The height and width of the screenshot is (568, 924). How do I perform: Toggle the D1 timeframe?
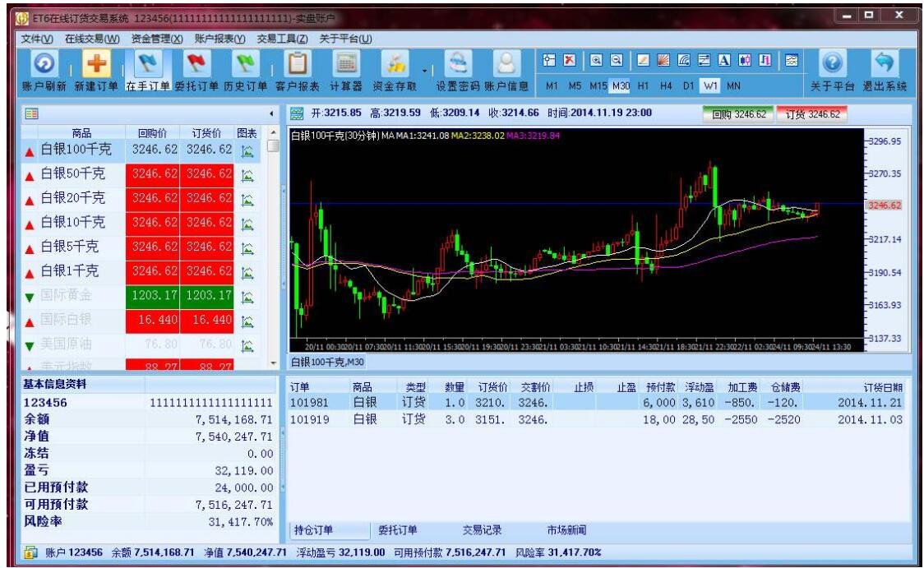coord(688,86)
